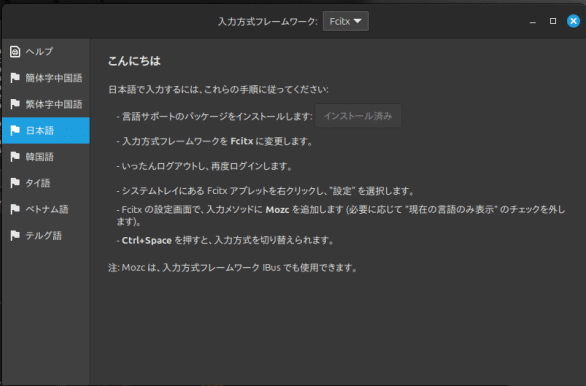This screenshot has height=386, width=586.
Task: Click the 言語サポートのパッケージ install instruction text
Action: click(215, 116)
